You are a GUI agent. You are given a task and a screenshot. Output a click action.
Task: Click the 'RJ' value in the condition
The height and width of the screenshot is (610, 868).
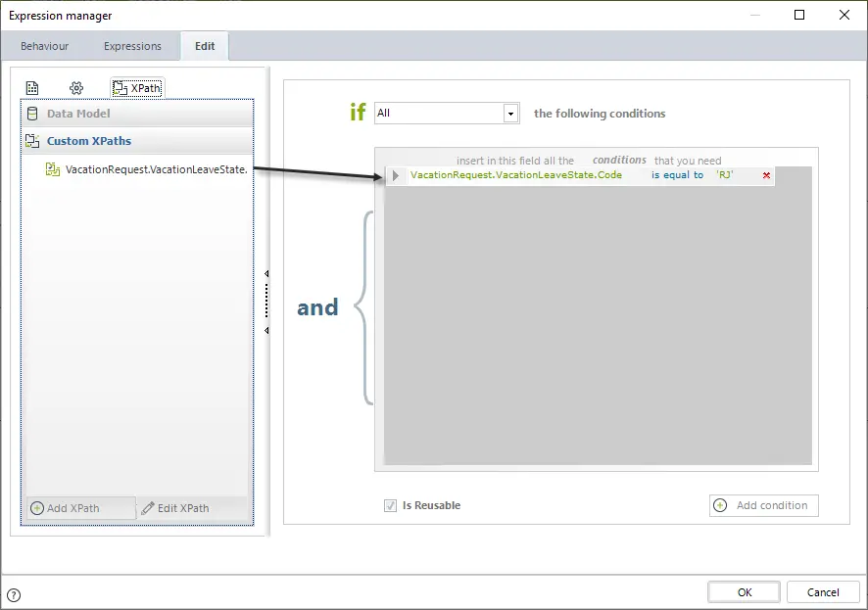725,174
